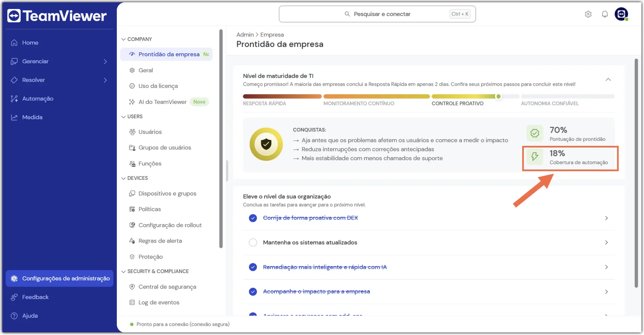Click the Ajuda question mark icon

click(x=14, y=316)
